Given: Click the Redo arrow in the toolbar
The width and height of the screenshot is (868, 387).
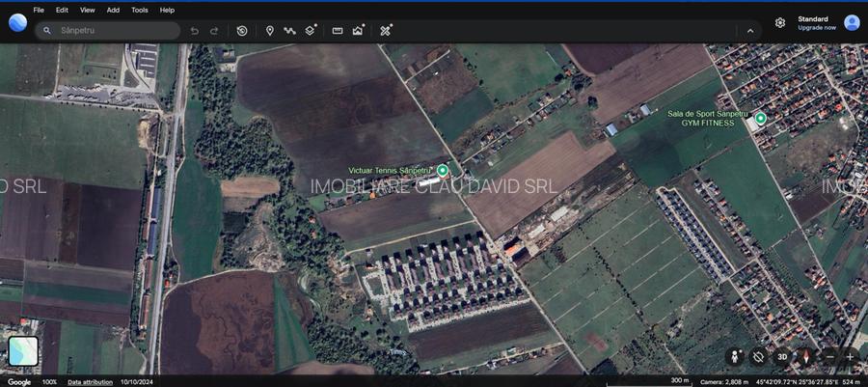Looking at the screenshot, I should tap(214, 31).
